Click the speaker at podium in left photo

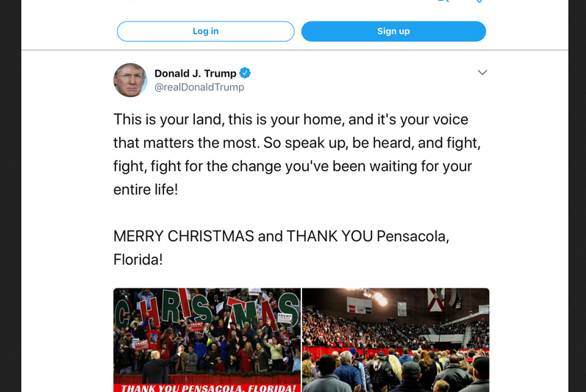click(x=156, y=368)
